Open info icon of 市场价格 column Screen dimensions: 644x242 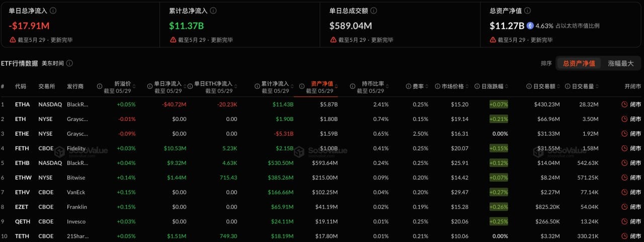[438, 86]
